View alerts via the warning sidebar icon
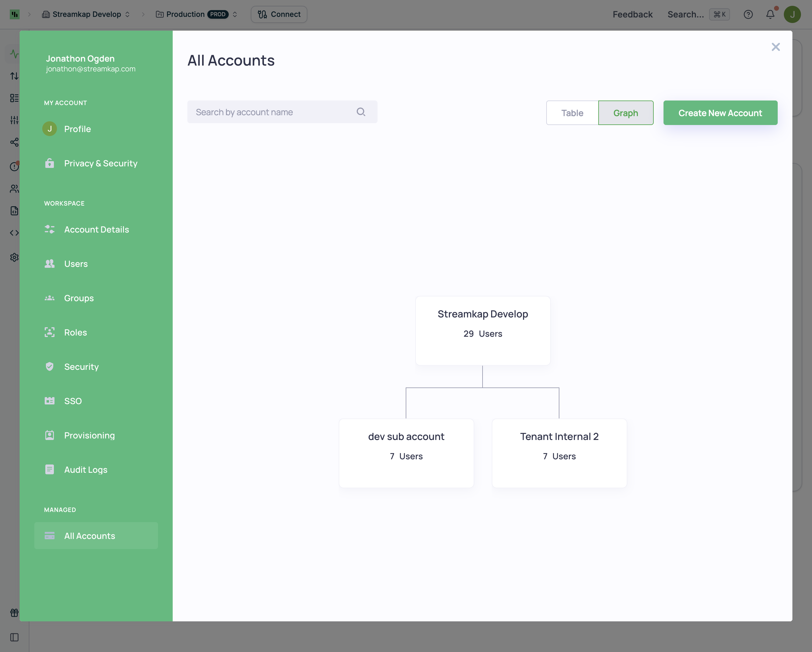Viewport: 812px width, 652px height. click(x=14, y=166)
